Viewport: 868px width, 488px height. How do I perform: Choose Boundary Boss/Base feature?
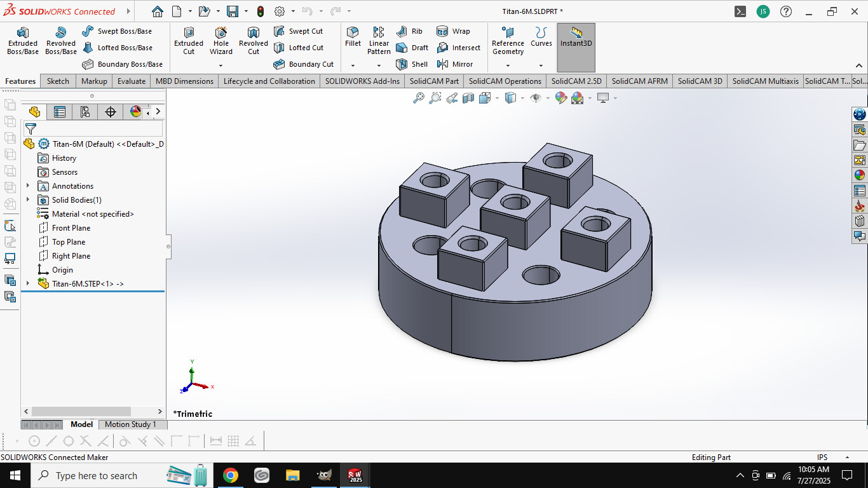pyautogui.click(x=123, y=64)
